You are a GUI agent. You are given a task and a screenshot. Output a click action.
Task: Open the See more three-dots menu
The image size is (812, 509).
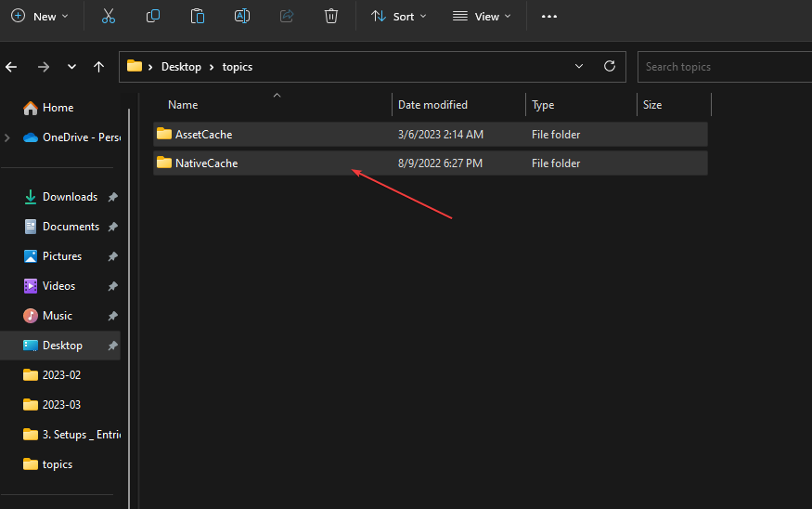click(549, 17)
